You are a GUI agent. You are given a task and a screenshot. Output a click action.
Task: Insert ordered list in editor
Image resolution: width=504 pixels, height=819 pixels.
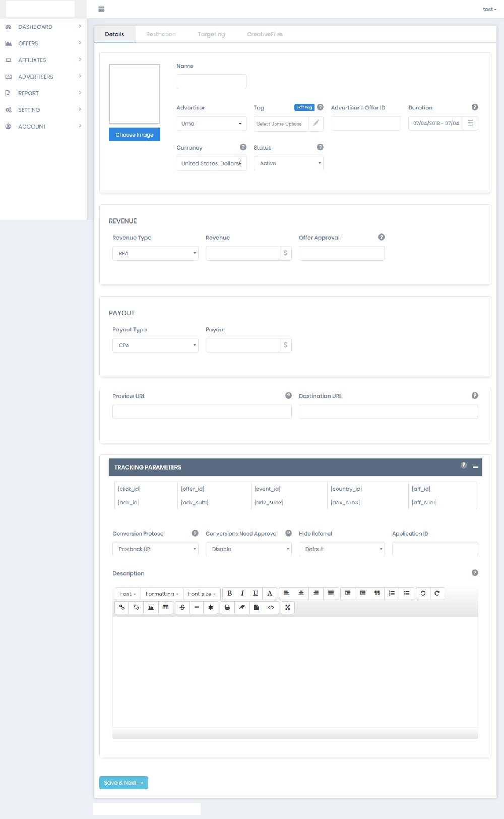[x=392, y=594]
